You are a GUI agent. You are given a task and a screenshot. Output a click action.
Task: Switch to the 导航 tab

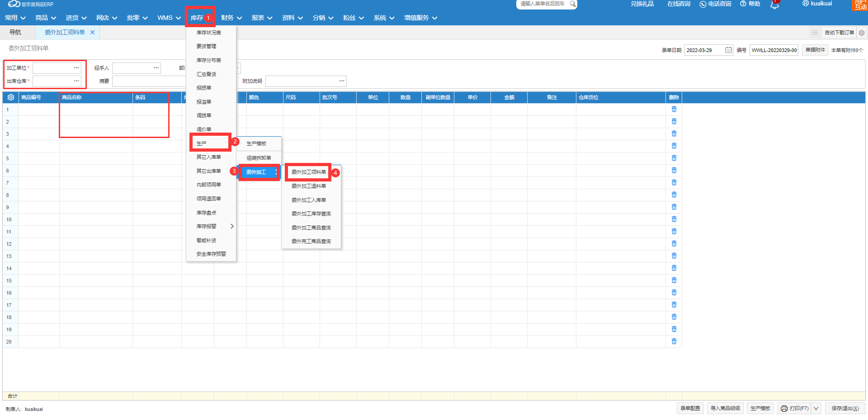pyautogui.click(x=15, y=33)
